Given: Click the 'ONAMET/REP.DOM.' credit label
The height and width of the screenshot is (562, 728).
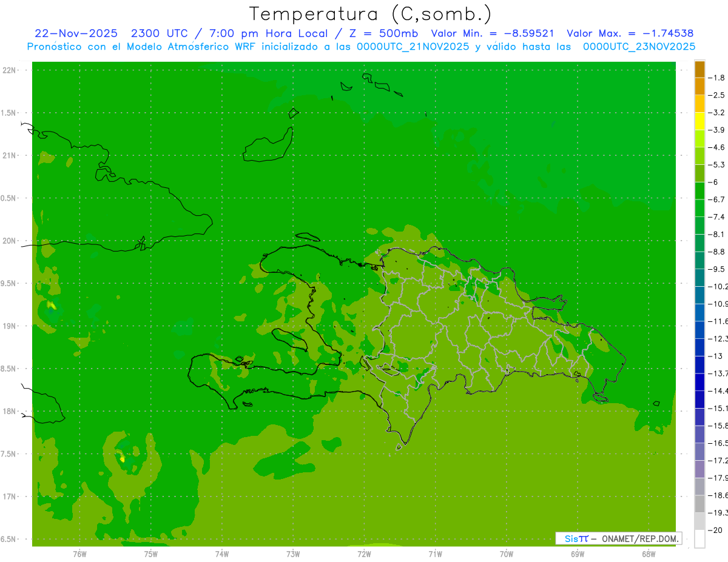Looking at the screenshot, I should [639, 538].
